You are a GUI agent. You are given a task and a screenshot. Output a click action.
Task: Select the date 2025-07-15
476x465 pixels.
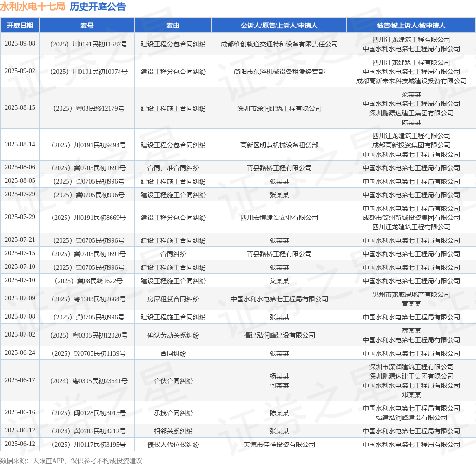(20, 253)
